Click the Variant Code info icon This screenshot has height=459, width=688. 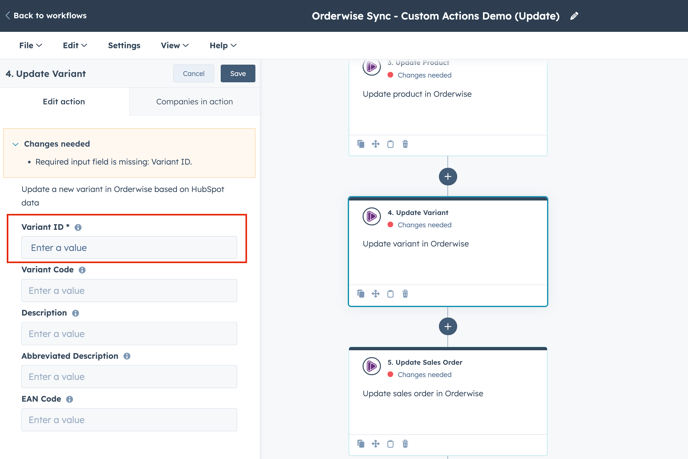coord(82,270)
